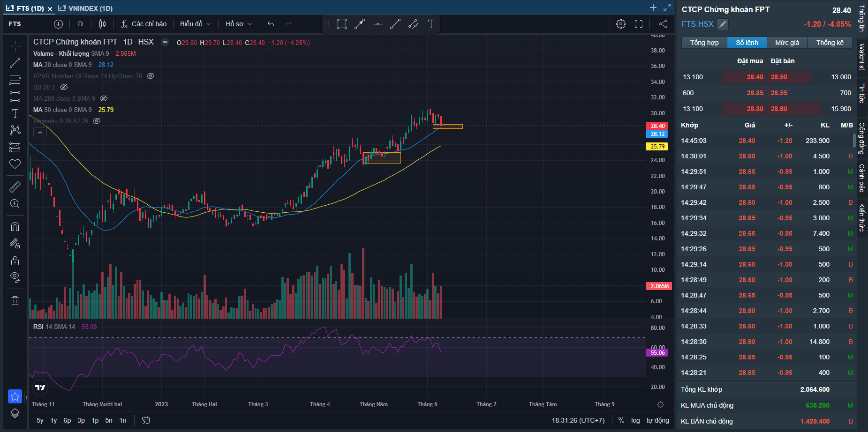Open the ruler measure tool

[15, 187]
